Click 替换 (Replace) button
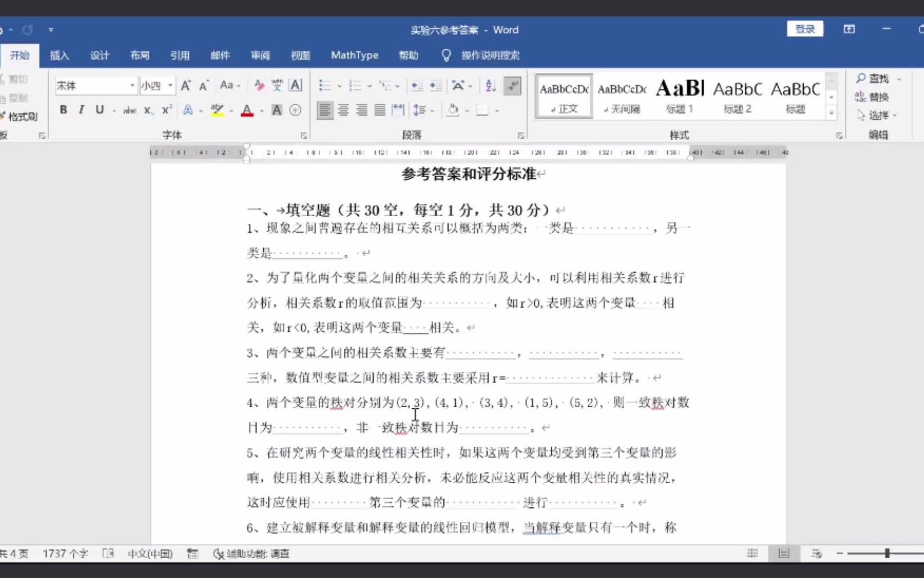This screenshot has height=578, width=924. [873, 97]
